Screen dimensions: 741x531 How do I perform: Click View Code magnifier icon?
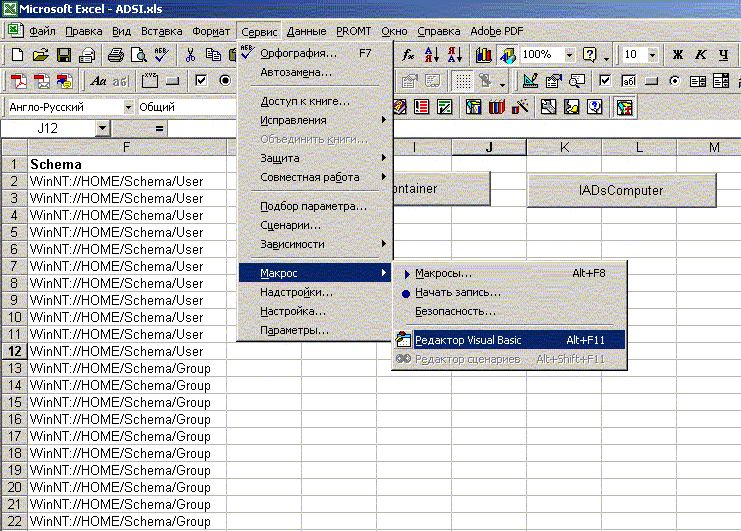577,81
